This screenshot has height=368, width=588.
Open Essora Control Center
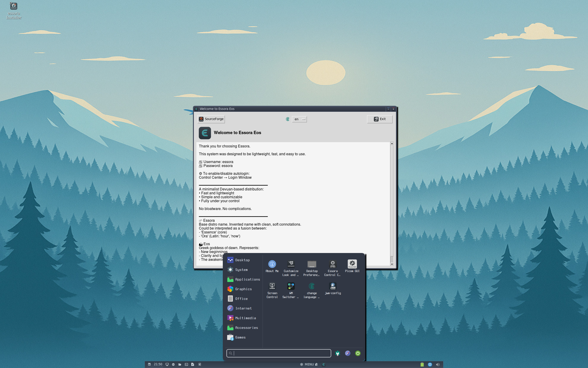(333, 268)
